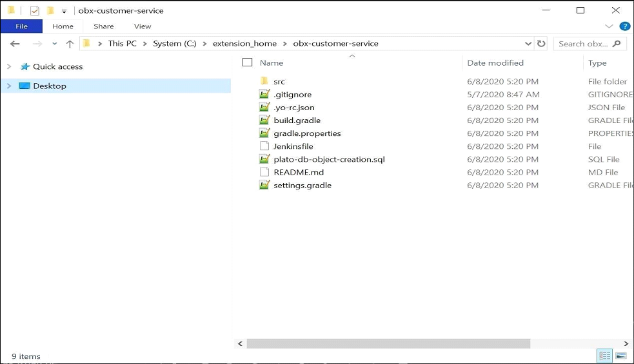Click the README.md file icon
The height and width of the screenshot is (364, 634).
264,172
